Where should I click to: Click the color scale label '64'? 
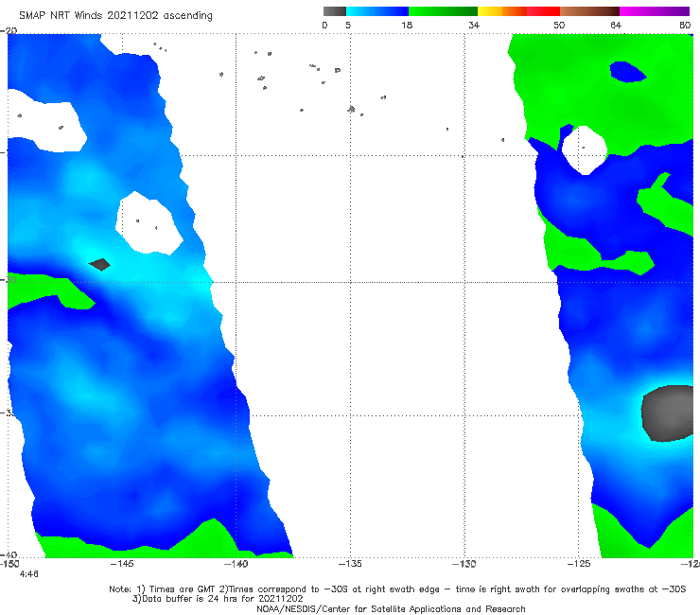(x=616, y=25)
